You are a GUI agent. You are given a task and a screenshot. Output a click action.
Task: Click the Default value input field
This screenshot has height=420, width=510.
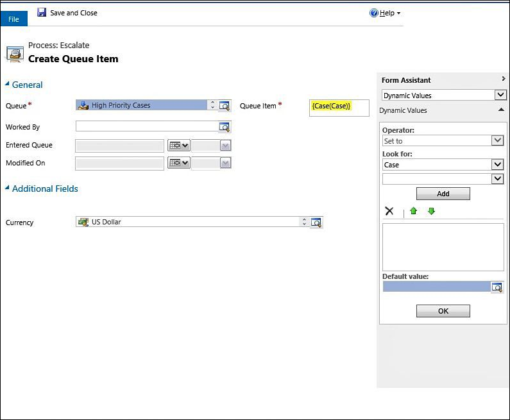(x=436, y=287)
